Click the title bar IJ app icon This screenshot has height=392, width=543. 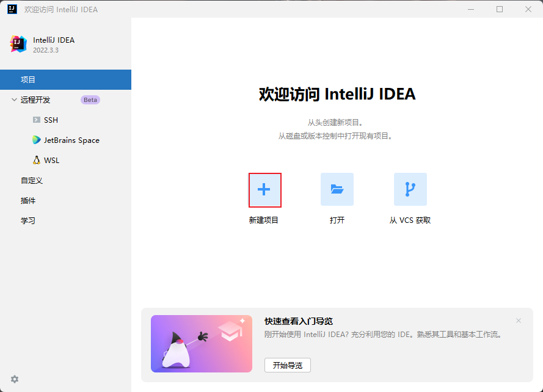[x=12, y=9]
